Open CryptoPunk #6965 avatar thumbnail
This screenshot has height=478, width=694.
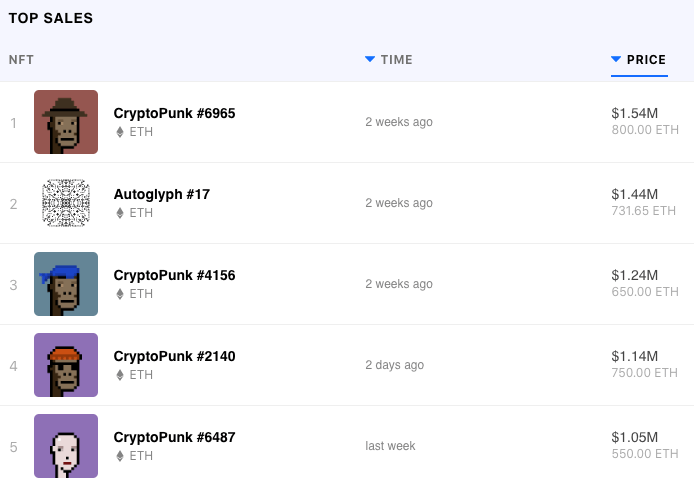[66, 122]
